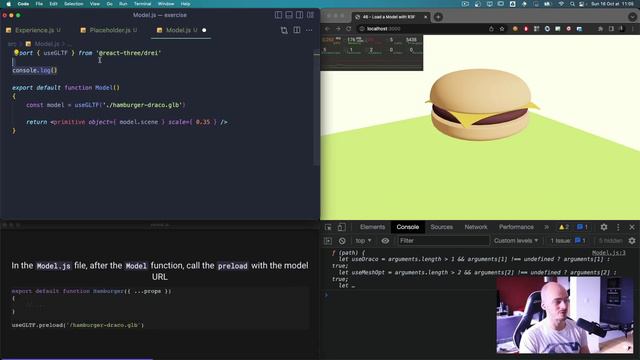Image resolution: width=640 pixels, height=360 pixels.
Task: Open the editor more actions ellipsis
Action: tap(309, 30)
